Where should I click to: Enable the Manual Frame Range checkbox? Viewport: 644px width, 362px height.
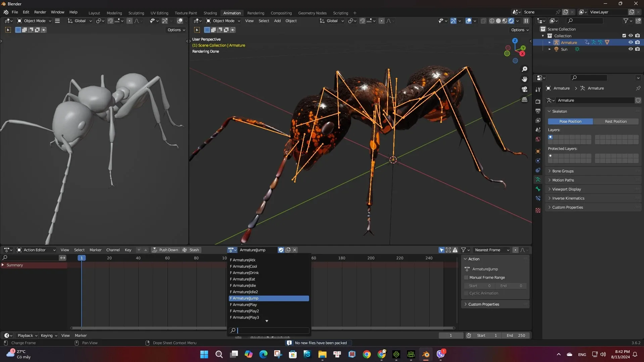click(x=466, y=277)
